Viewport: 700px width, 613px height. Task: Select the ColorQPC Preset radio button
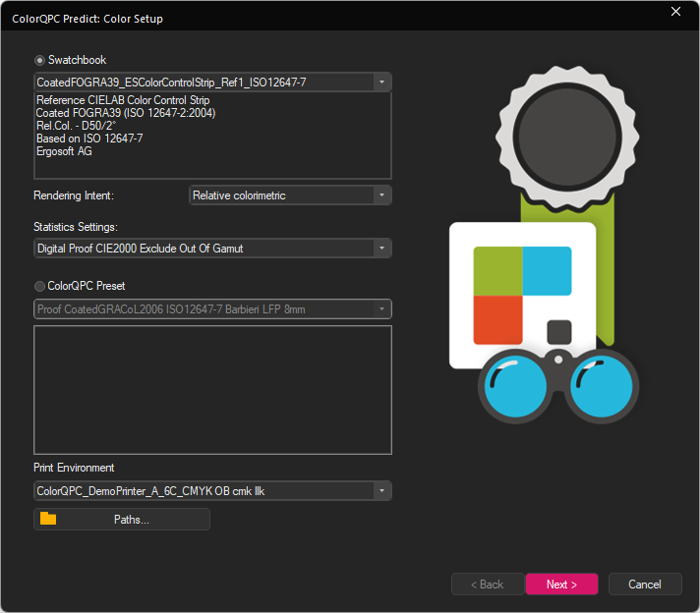coord(39,286)
